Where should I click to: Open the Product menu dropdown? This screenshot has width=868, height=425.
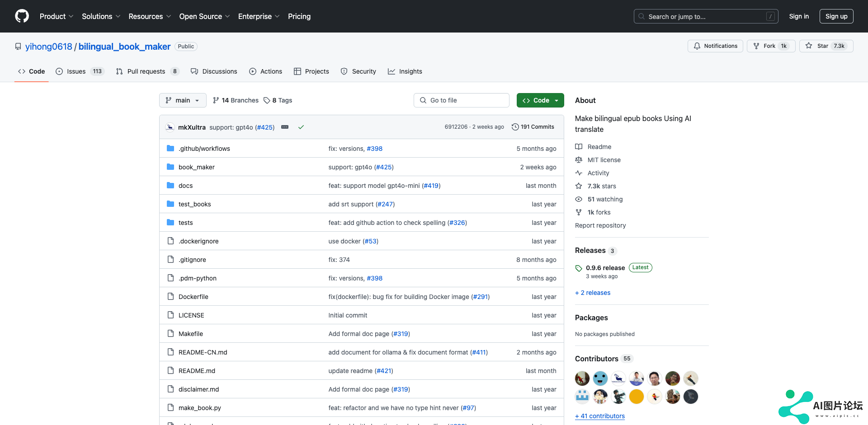coord(57,16)
